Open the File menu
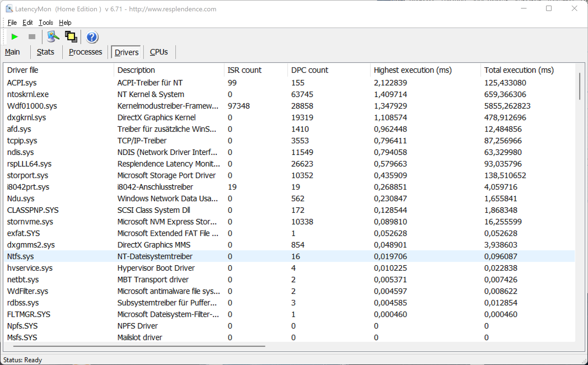Viewport: 588px width, 365px height. [12, 23]
